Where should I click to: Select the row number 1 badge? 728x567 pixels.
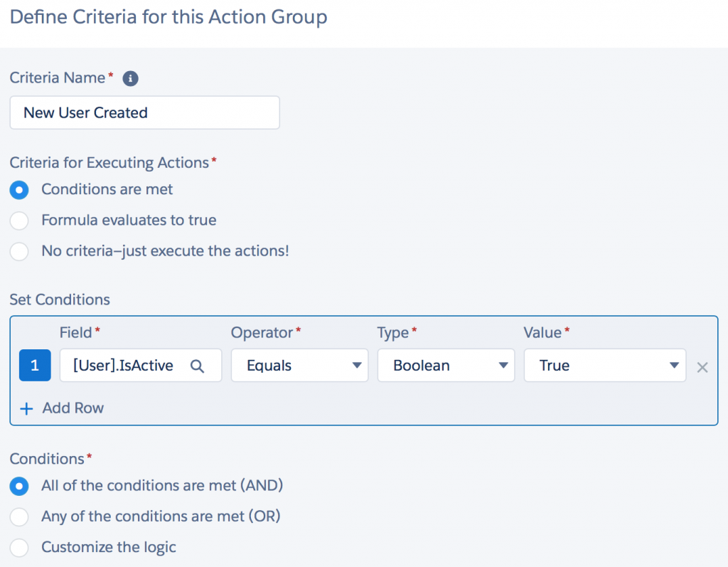35,365
